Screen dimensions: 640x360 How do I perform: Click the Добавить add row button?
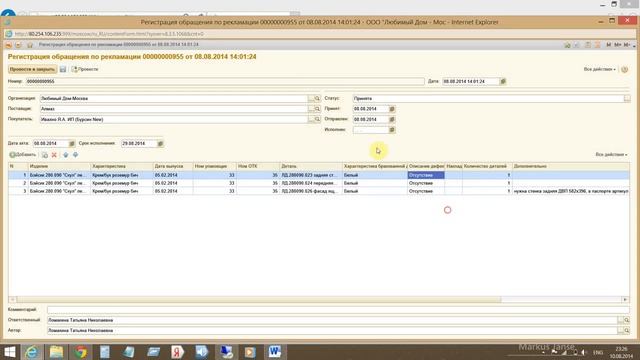(x=23, y=155)
